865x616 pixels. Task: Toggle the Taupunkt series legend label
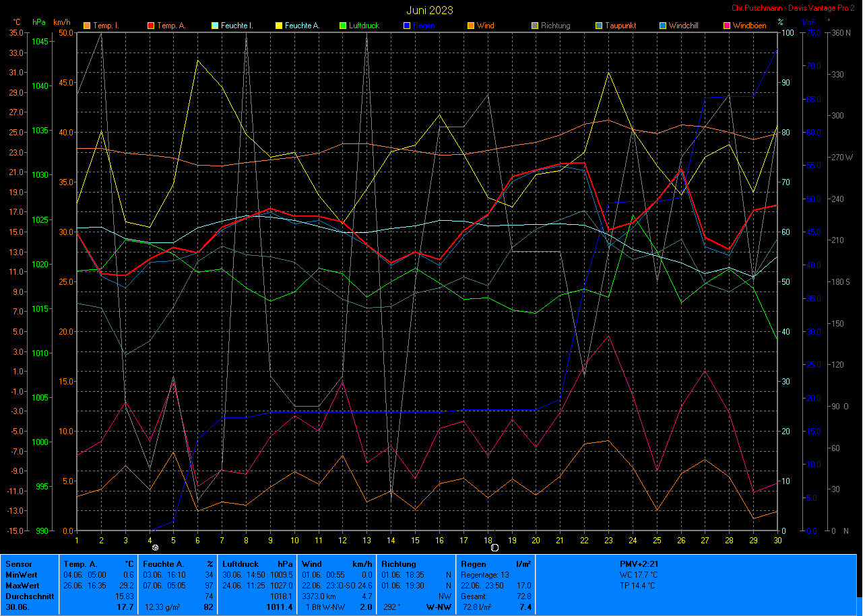click(619, 26)
